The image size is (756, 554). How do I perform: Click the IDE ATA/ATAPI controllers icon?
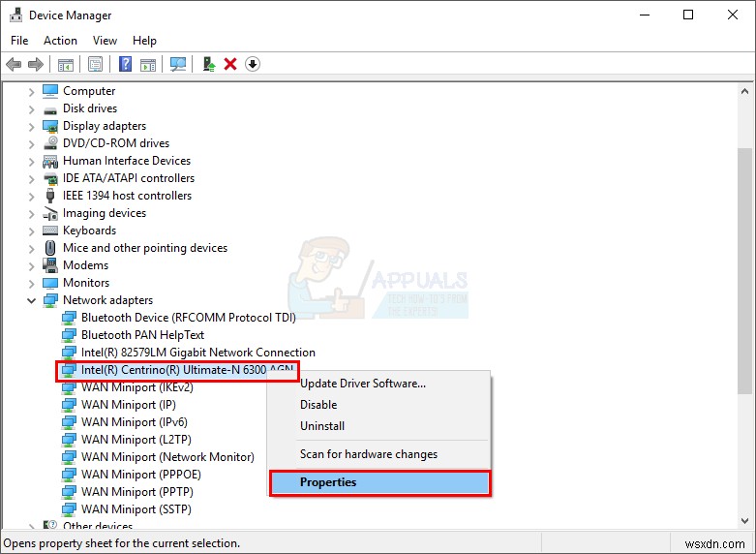tap(50, 178)
